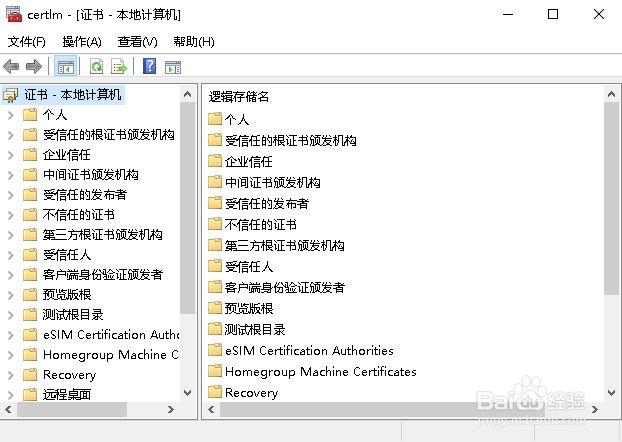
Task: Click the Back arrow toolbar icon
Action: click(11, 66)
